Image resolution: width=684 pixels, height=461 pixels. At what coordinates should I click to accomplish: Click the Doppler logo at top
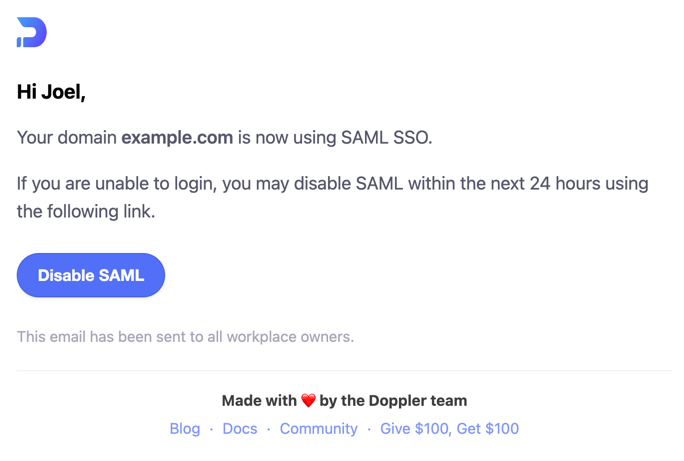click(31, 32)
